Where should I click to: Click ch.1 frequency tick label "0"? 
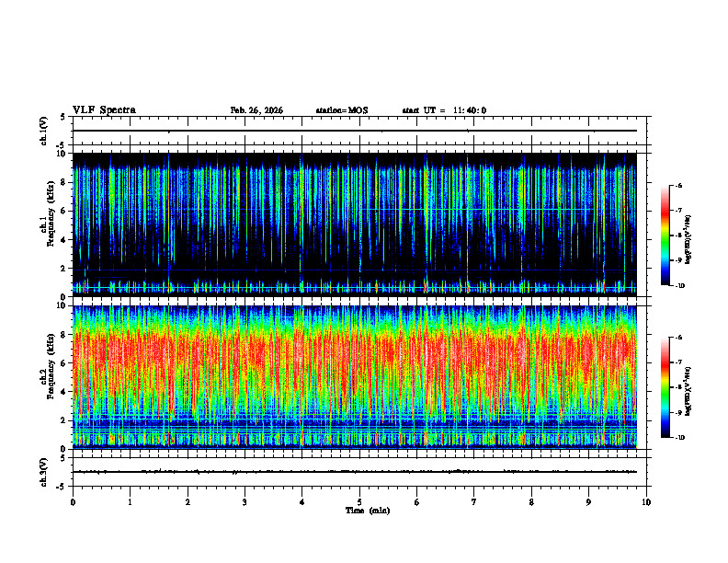(63, 297)
